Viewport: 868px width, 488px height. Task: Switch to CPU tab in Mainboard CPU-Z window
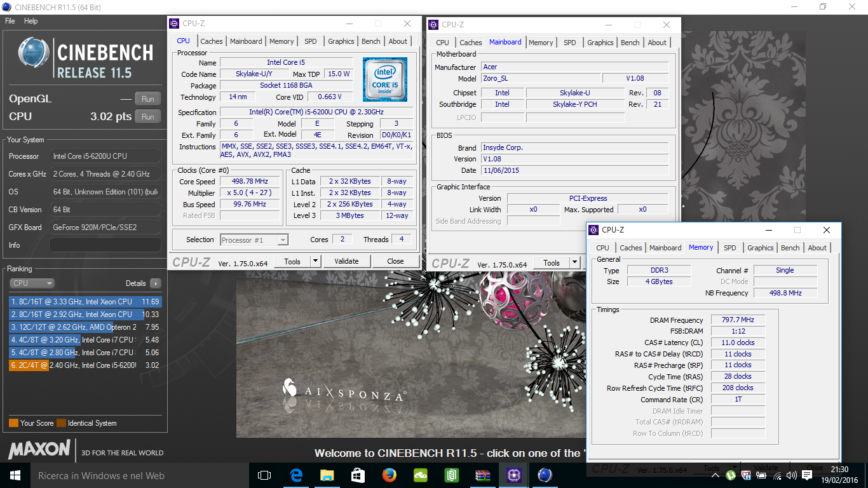click(x=442, y=43)
